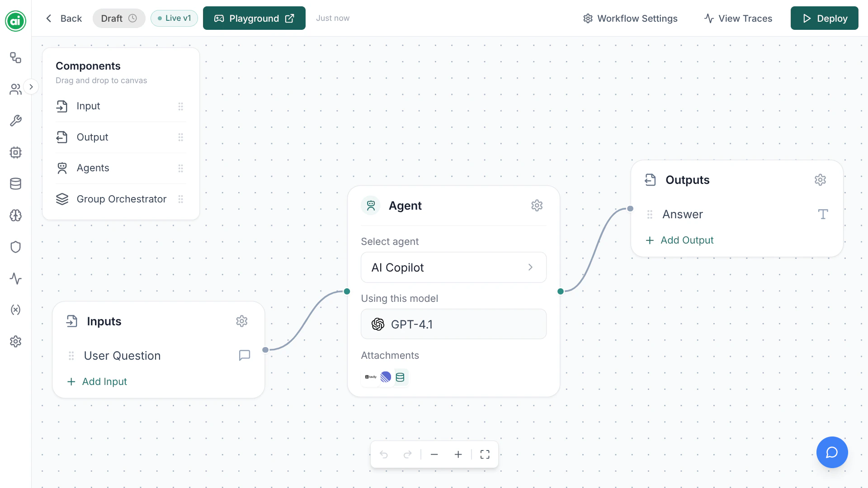The width and height of the screenshot is (868, 488).
Task: Open the shield guardrails icon in the sidebar
Action: point(16,247)
